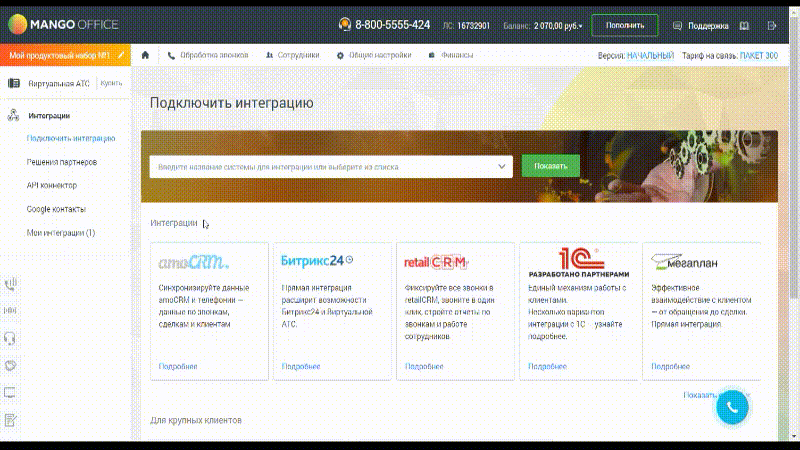
Task: Open the analytics pie chart sidebar icon
Action: click(x=10, y=365)
